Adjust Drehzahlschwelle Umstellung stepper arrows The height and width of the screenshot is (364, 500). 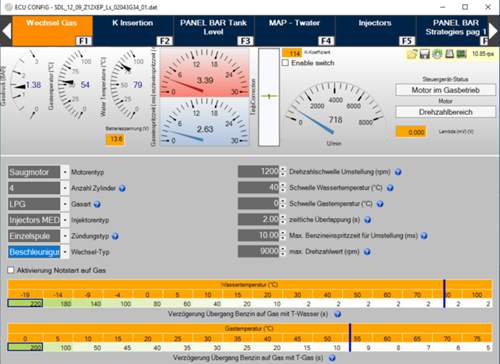[x=283, y=172]
